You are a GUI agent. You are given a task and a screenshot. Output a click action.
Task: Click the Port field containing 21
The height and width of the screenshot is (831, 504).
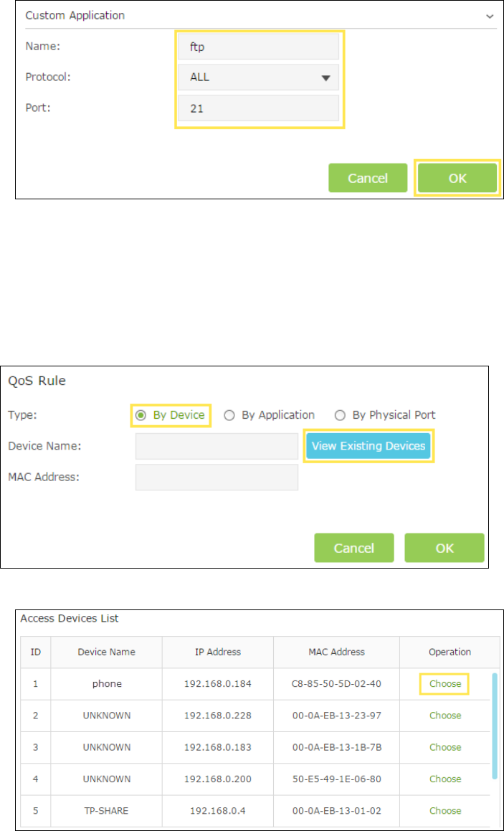[x=259, y=108]
